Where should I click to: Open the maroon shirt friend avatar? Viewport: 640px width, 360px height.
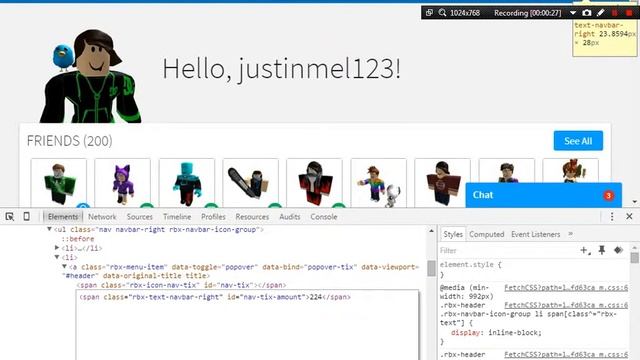[x=442, y=183]
